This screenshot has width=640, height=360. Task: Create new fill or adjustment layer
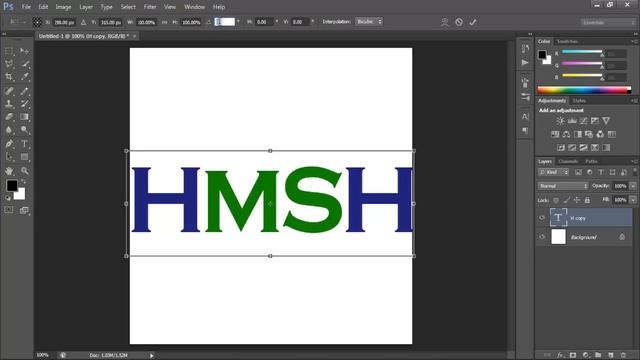click(x=586, y=355)
